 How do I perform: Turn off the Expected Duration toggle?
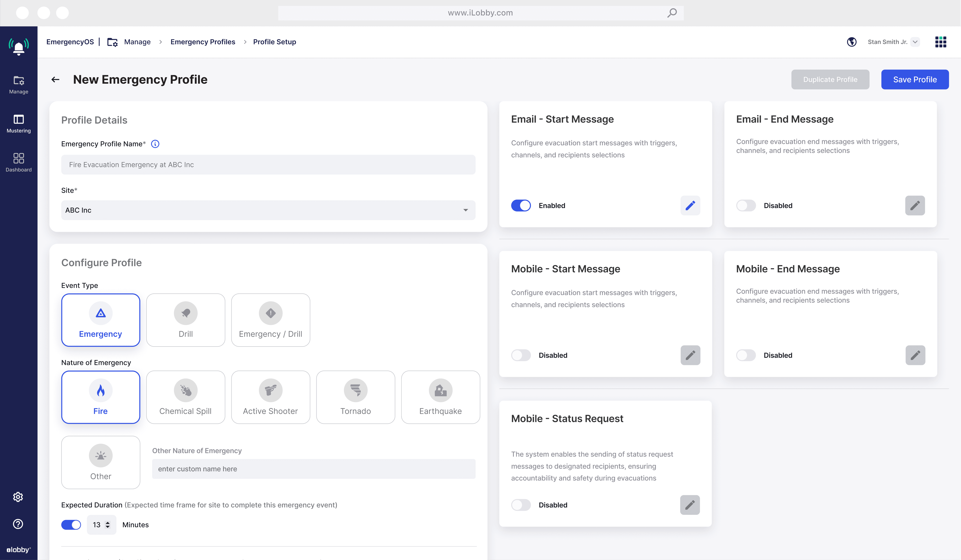[x=71, y=524]
